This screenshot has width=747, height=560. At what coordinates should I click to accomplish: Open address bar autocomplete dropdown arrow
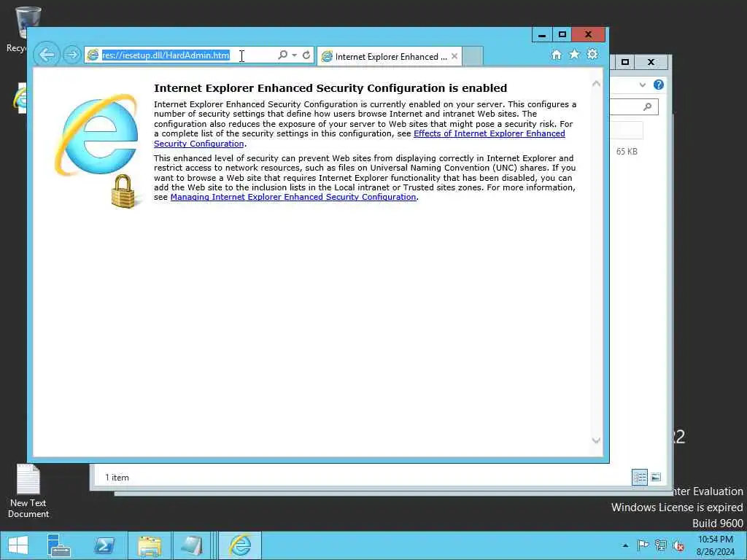click(x=295, y=55)
